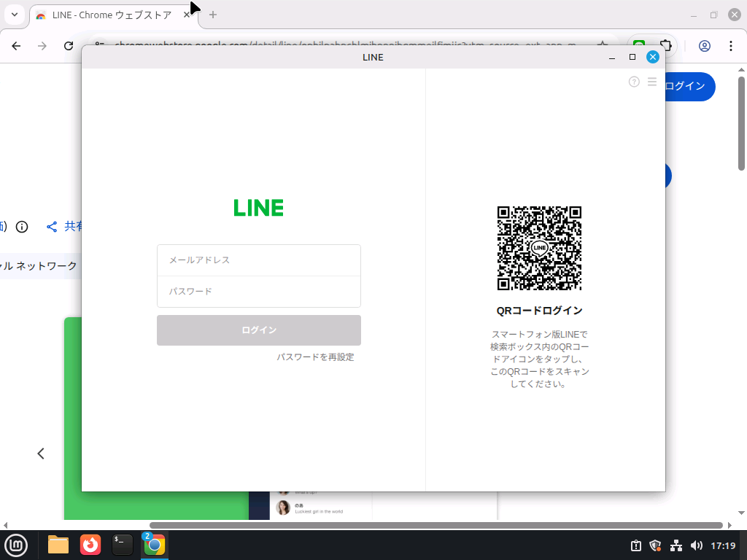Click the パスワードを再設定 link

(315, 357)
